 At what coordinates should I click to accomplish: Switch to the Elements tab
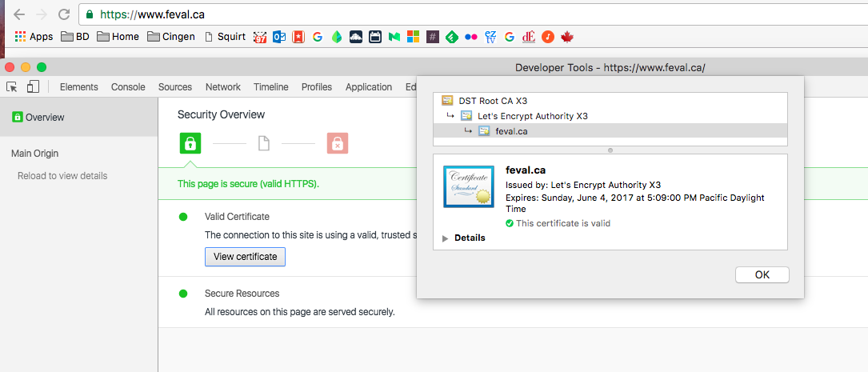pos(78,87)
